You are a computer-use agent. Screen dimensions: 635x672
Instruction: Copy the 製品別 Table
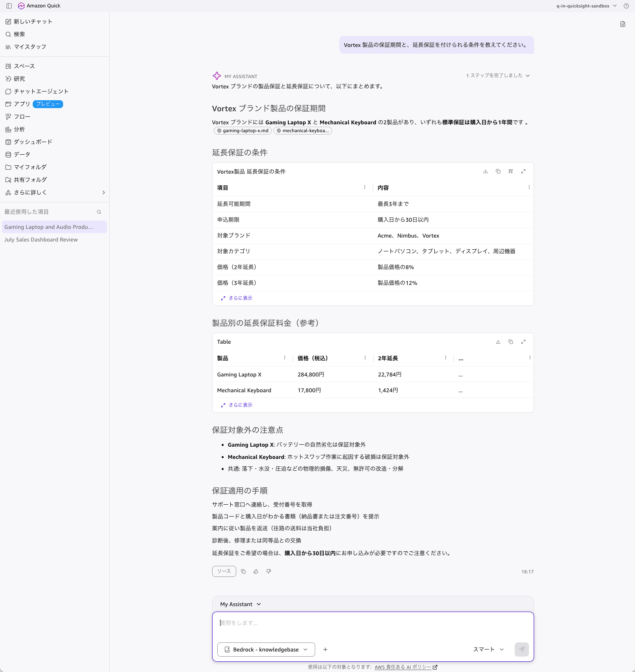(511, 342)
